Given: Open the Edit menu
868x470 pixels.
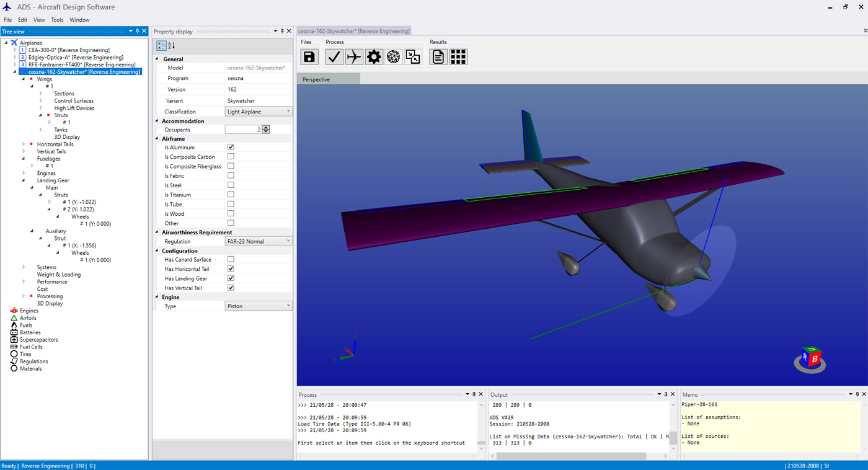Looking at the screenshot, I should click(x=22, y=20).
